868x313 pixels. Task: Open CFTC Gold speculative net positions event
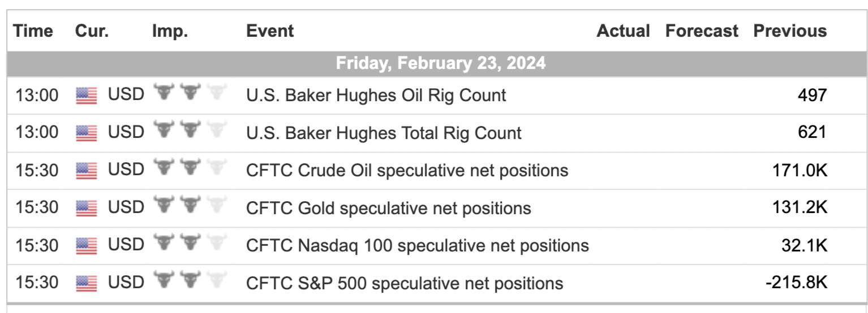(x=389, y=208)
